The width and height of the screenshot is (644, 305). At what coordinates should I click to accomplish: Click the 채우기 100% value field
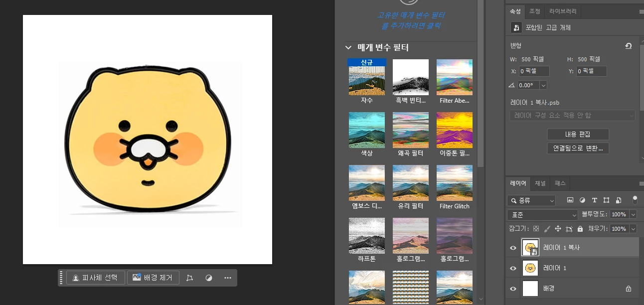620,229
